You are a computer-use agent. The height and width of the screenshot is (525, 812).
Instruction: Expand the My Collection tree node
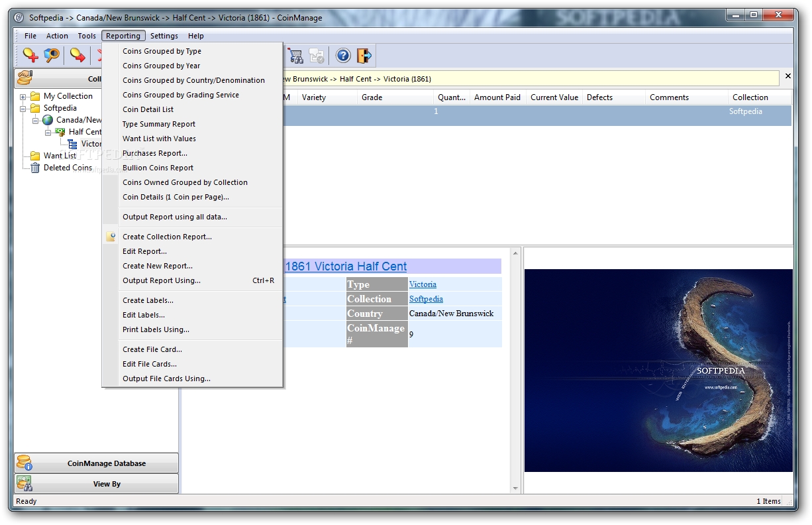(24, 97)
